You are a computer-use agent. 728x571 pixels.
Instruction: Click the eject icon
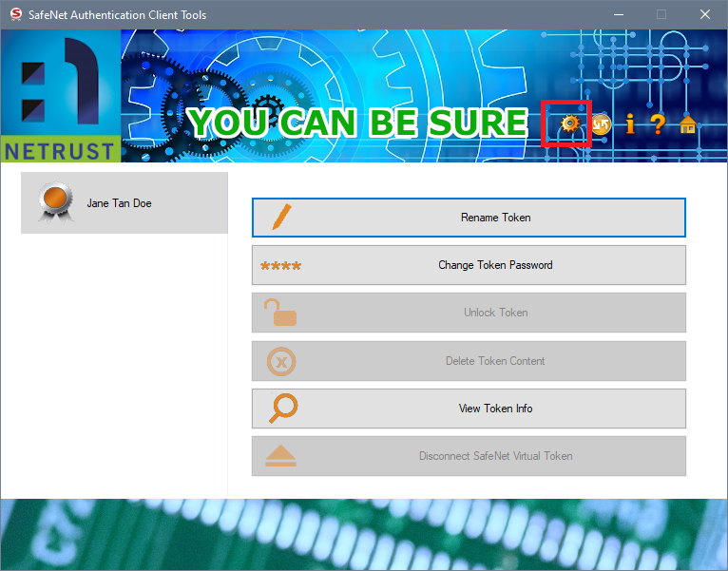tap(280, 455)
